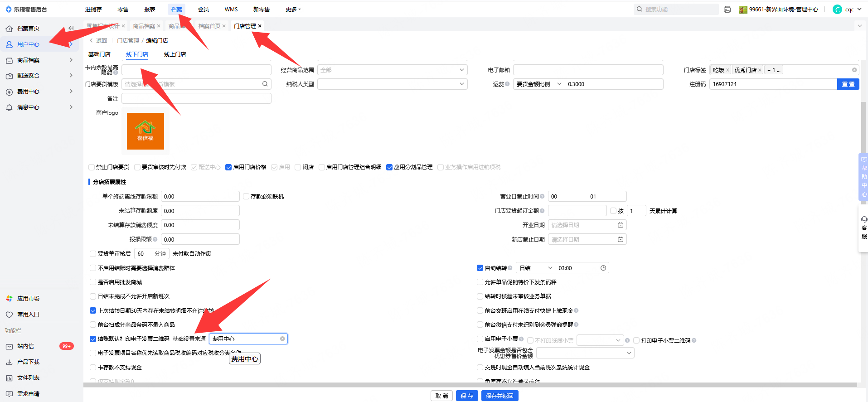Open the 客服 headset panel
The height and width of the screenshot is (402, 868).
(x=864, y=228)
